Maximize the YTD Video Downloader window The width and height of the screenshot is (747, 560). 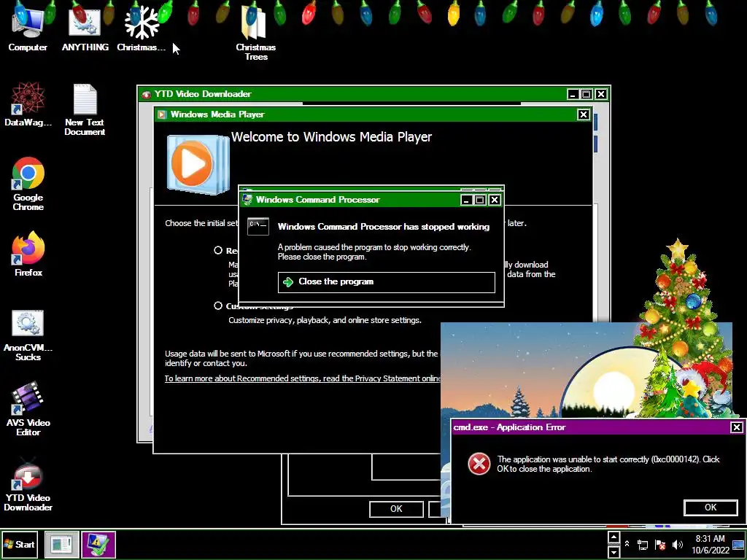pos(587,94)
